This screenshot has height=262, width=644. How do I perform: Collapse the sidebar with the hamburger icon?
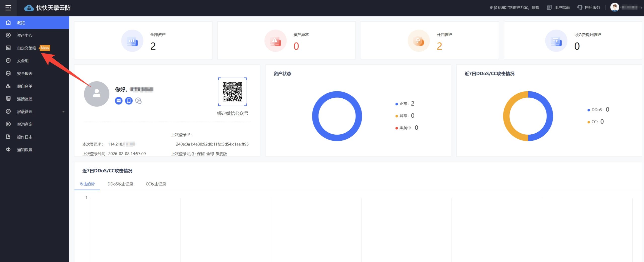(8, 8)
